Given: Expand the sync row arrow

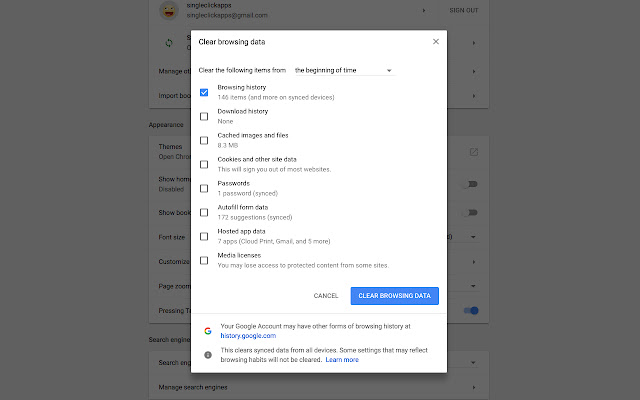Looking at the screenshot, I should [x=473, y=43].
